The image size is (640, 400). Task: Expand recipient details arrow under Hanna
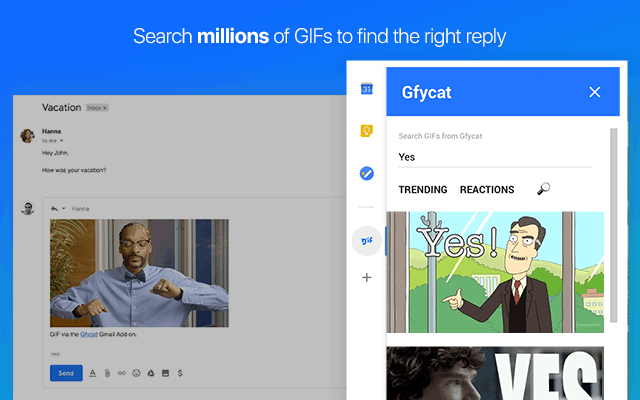[63, 141]
